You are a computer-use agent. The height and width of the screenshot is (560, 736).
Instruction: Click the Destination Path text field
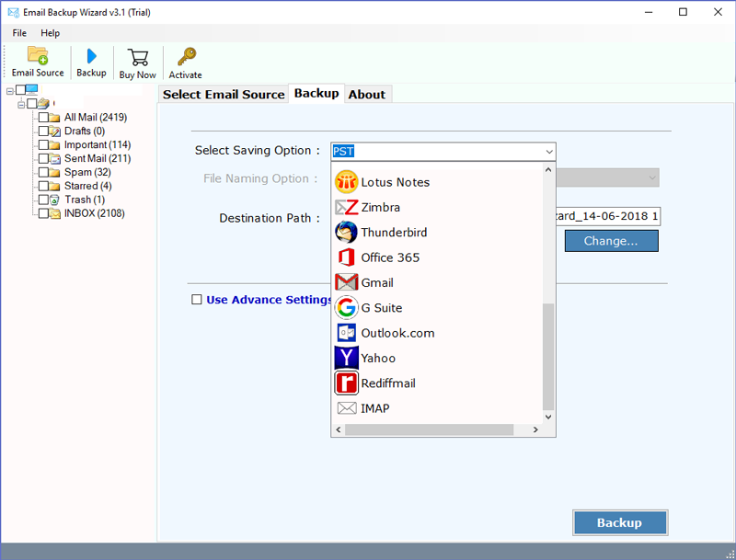coord(607,216)
